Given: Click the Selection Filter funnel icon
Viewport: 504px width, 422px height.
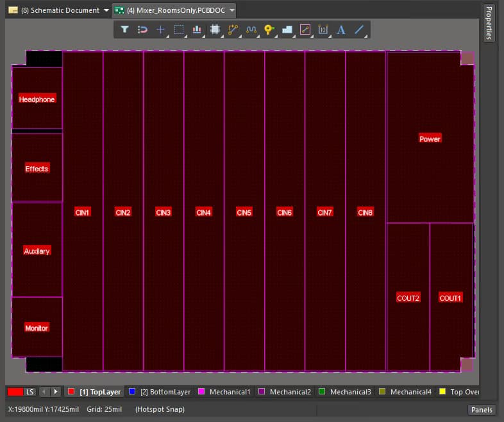Looking at the screenshot, I should (x=125, y=30).
